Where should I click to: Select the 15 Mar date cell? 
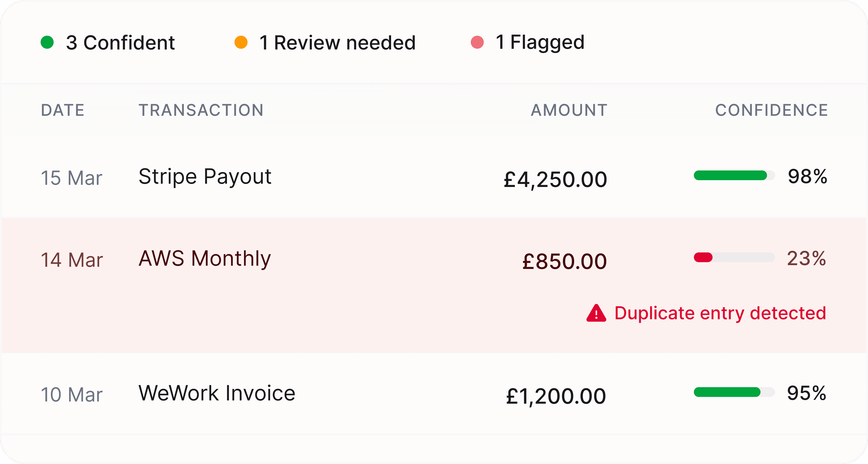coord(71,178)
